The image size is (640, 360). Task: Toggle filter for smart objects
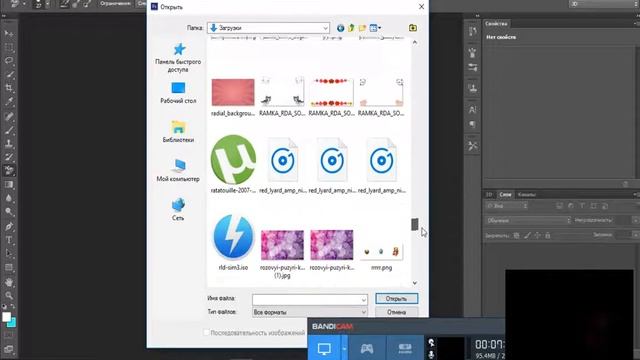[605, 206]
